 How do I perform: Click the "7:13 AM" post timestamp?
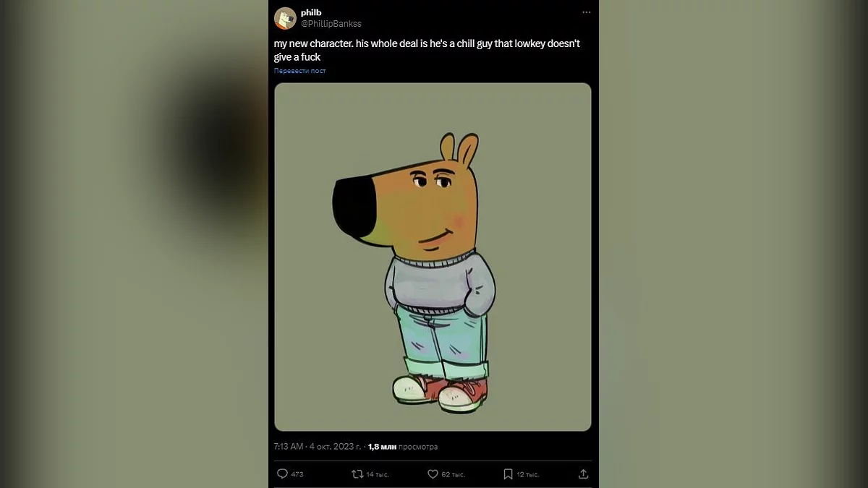(x=289, y=447)
